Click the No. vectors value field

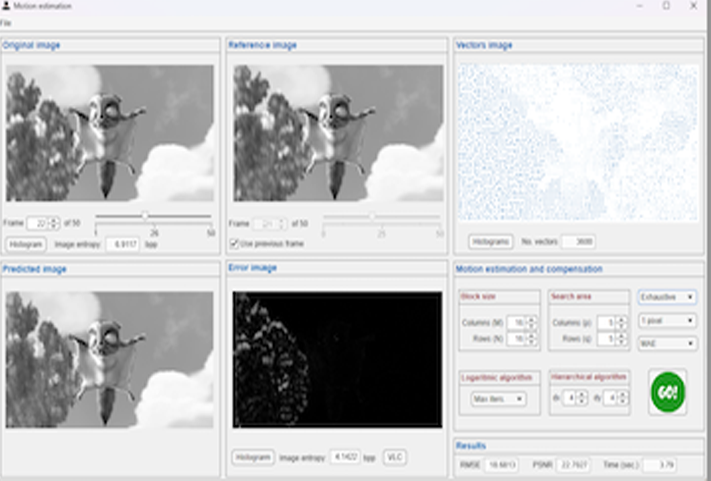click(579, 242)
